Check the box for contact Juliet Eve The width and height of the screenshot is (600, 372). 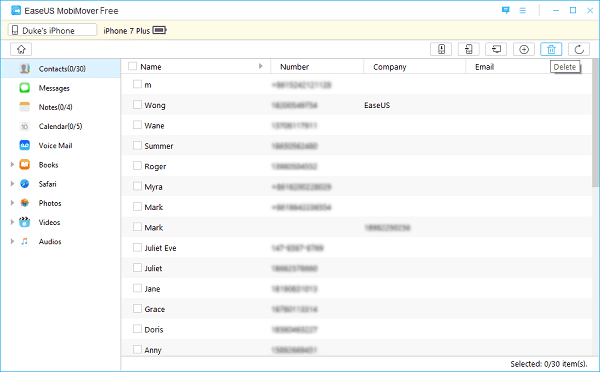(137, 247)
